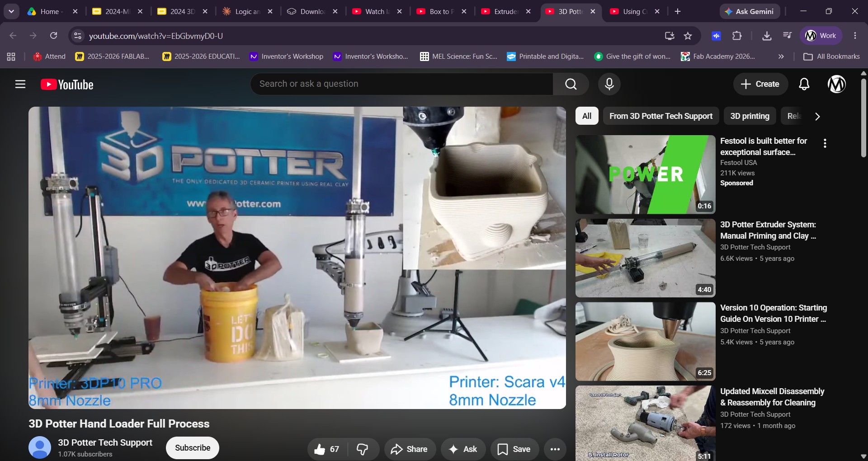Expand the tab search dropdown

click(11, 12)
